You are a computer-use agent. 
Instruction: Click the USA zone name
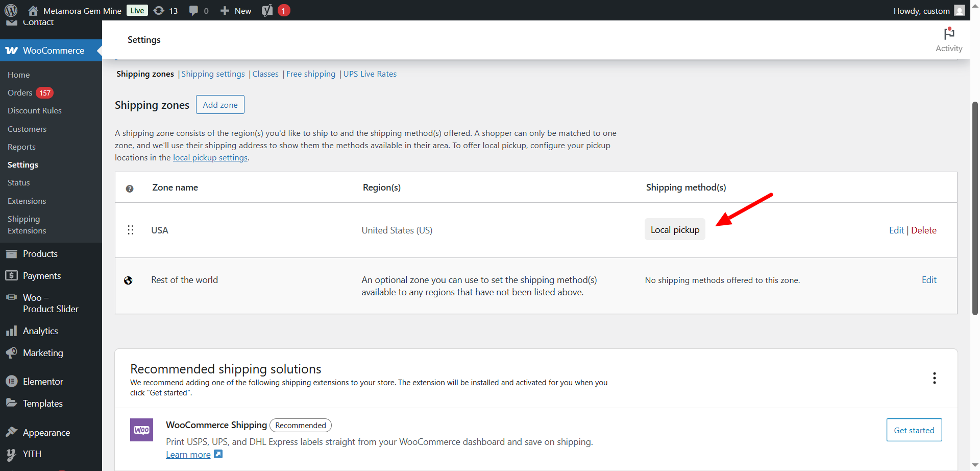[x=160, y=230]
